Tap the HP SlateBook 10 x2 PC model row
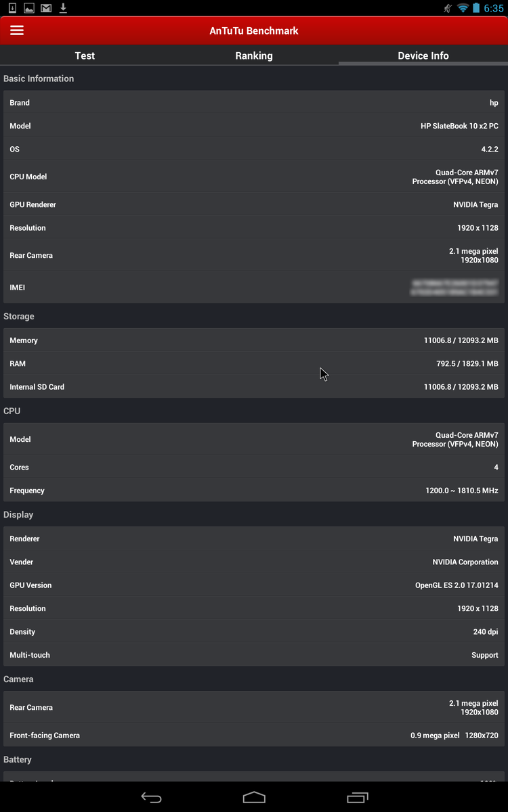The image size is (508, 812). click(254, 126)
